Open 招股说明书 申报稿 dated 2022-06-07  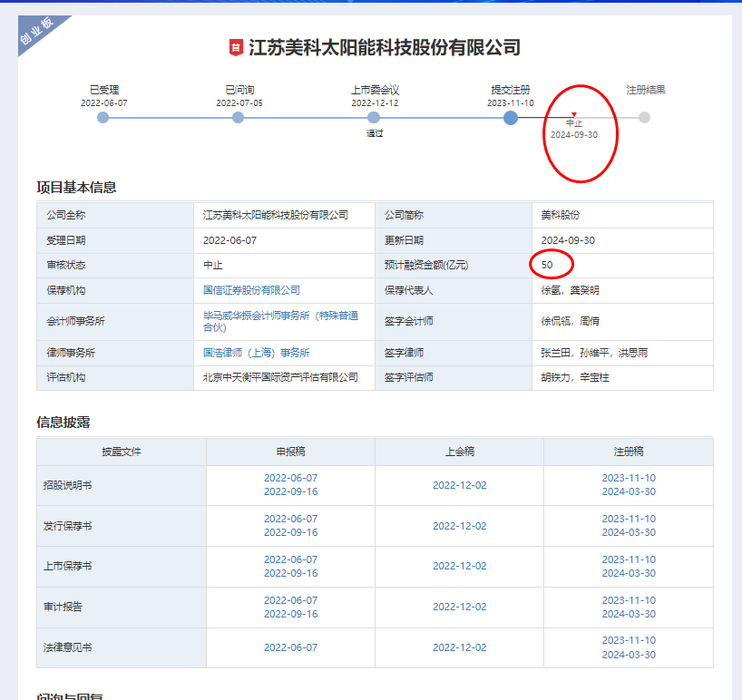(x=290, y=478)
